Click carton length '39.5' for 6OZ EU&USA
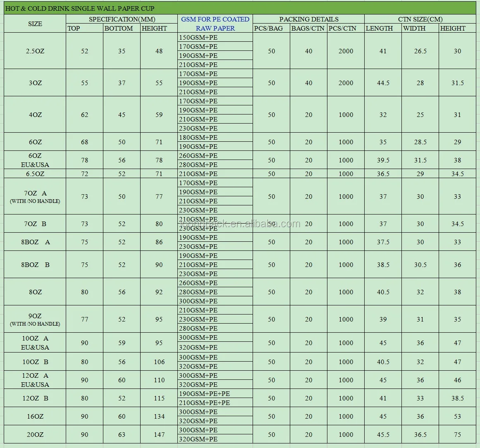The width and height of the screenshot is (480, 448). point(383,160)
